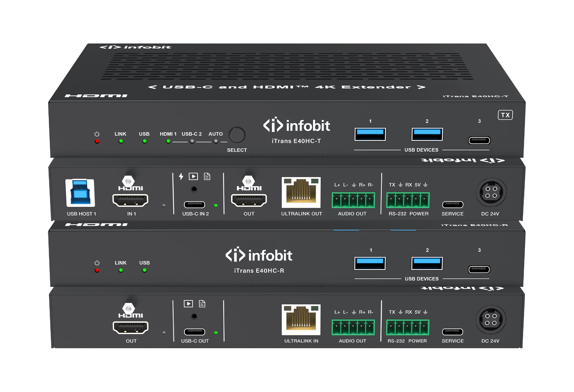The height and width of the screenshot is (392, 574).
Task: Click the USB-C 2 indicator LED
Action: (x=192, y=141)
